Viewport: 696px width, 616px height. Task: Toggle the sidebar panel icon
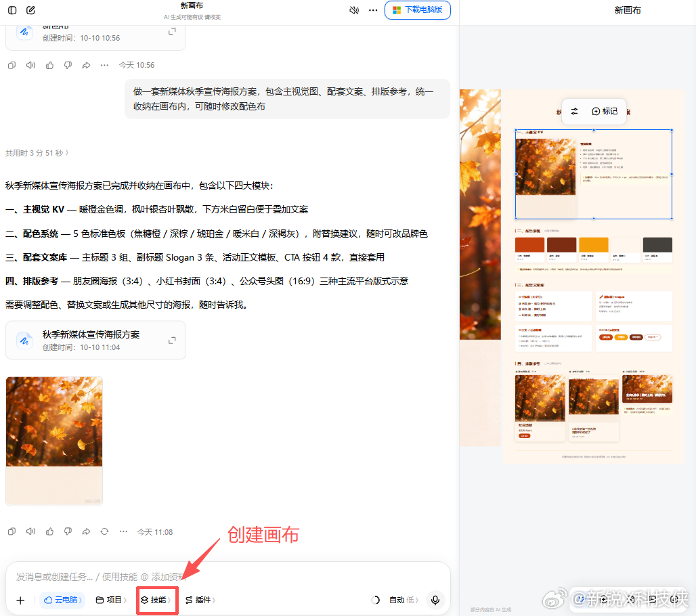[x=12, y=10]
